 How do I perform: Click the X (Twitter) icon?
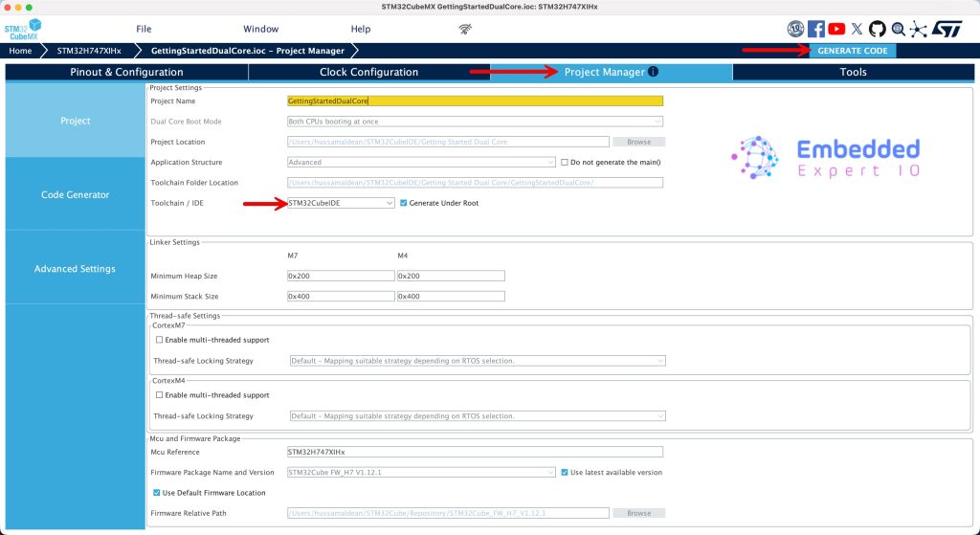coord(857,30)
